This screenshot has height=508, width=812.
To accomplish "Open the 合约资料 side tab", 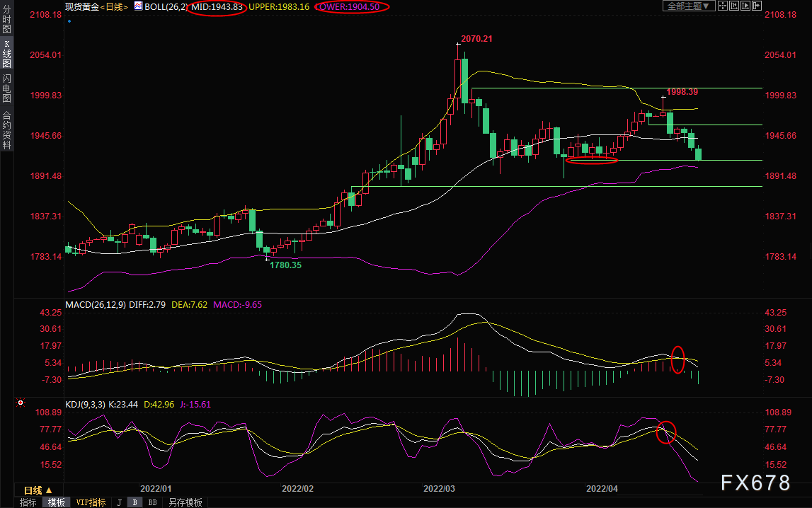I will click(7, 130).
